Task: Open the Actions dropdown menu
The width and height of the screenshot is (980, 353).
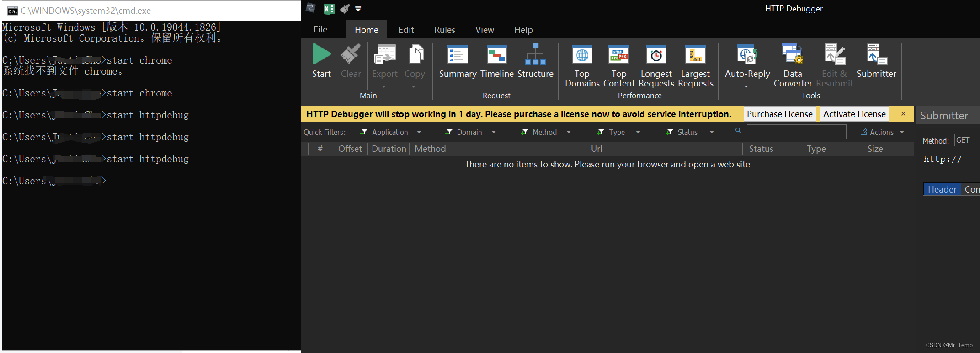Action: click(x=882, y=132)
